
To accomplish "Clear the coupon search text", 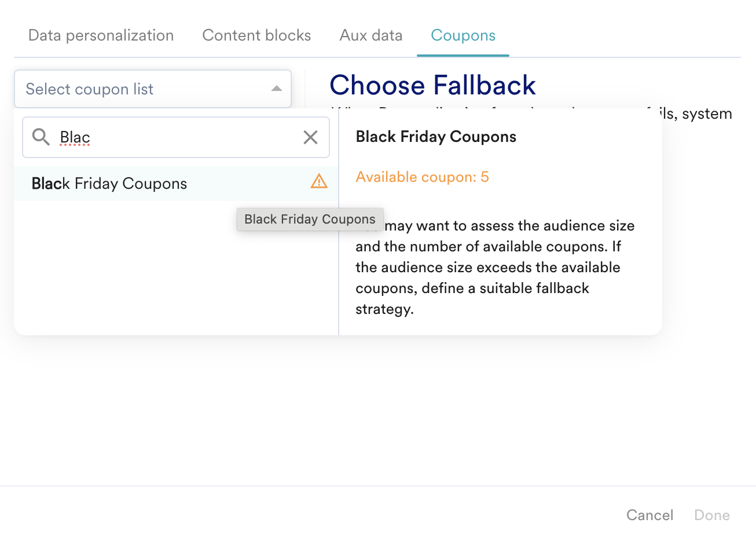I will [x=310, y=137].
